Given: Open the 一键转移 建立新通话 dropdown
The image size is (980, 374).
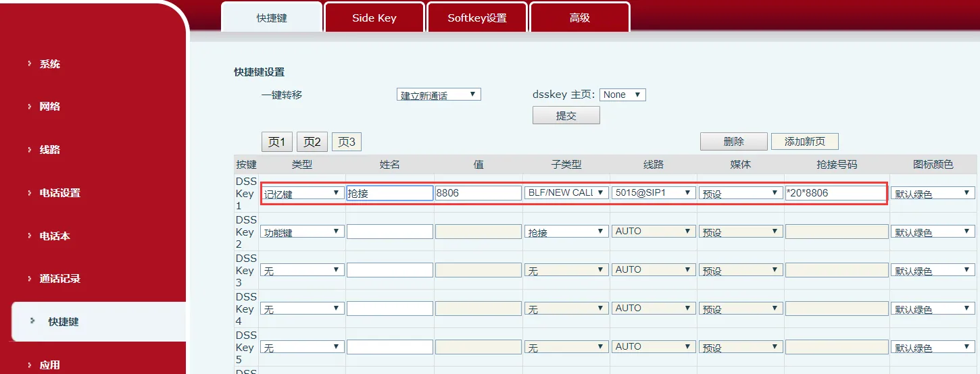Looking at the screenshot, I should pyautogui.click(x=438, y=95).
